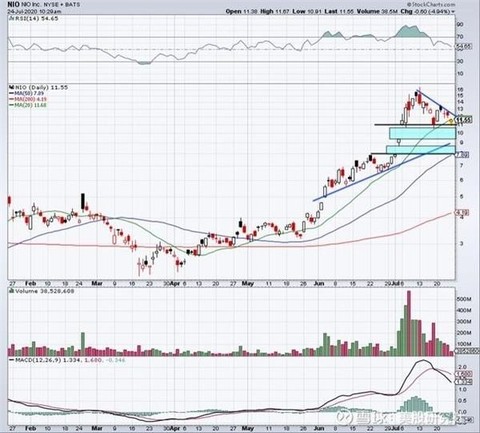Select the MA(200) legend line marker
Viewport: 480px width, 433px height.
click(x=11, y=99)
